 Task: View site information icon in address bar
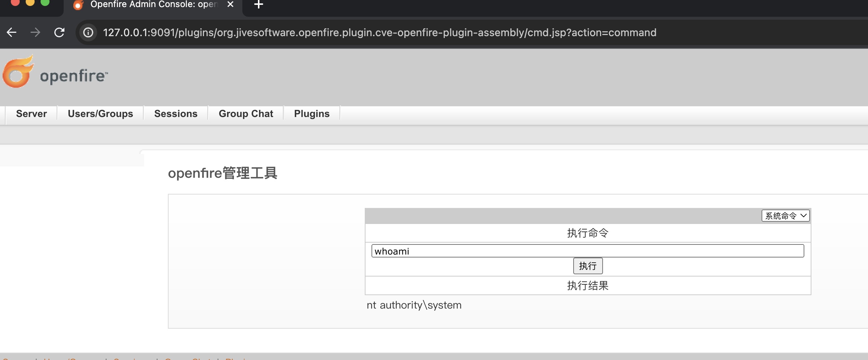tap(88, 32)
